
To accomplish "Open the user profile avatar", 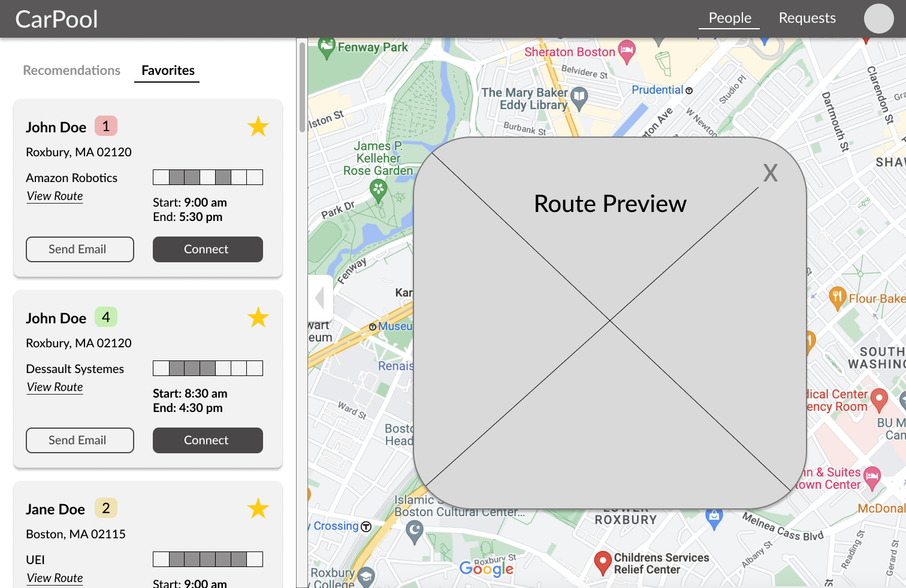I will 878,19.
